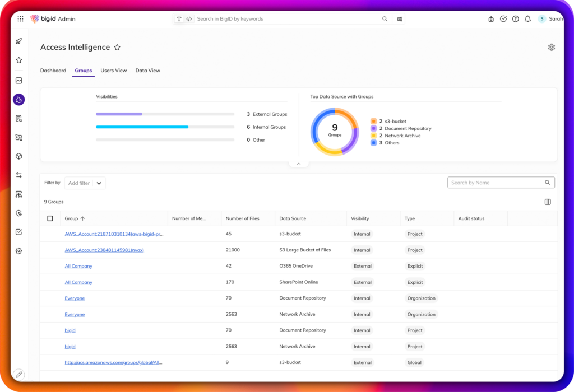Click the orange s3-bucket legend swatch
The image size is (574, 392).
tap(373, 122)
